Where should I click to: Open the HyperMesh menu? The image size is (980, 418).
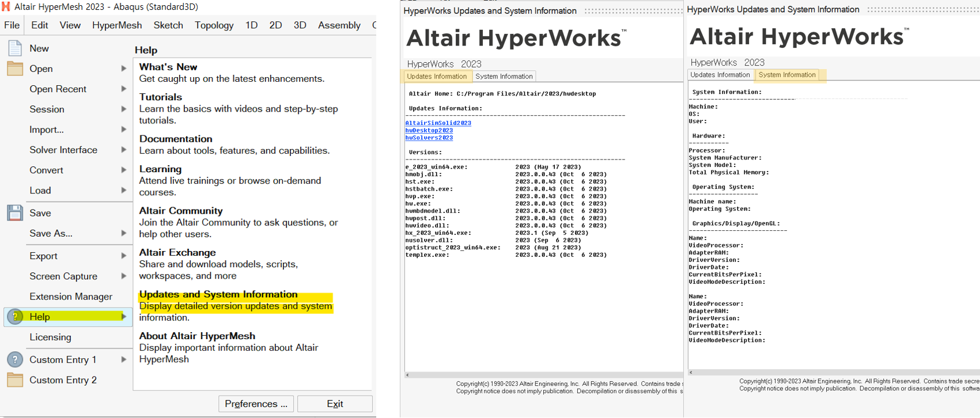tap(117, 25)
